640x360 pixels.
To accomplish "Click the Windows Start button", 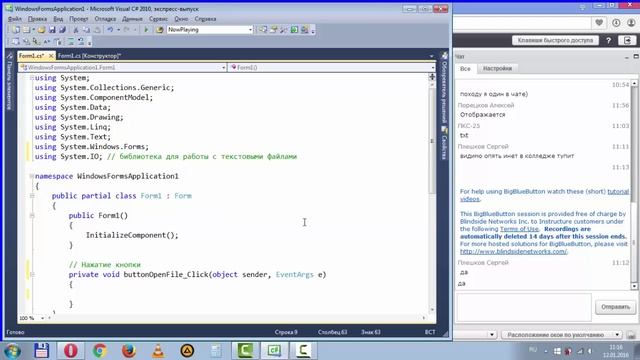I will [13, 351].
